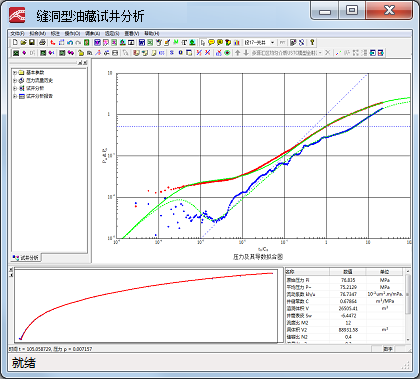Viewport: 420px width, 380px height.
Task: Click the yellow key help icon
Action: pos(312,43)
